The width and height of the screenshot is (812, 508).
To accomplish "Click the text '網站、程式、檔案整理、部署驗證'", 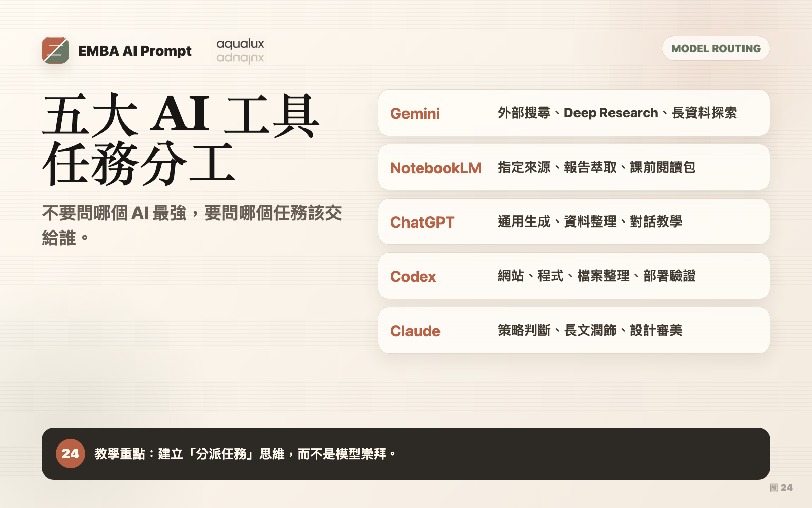I will click(596, 276).
